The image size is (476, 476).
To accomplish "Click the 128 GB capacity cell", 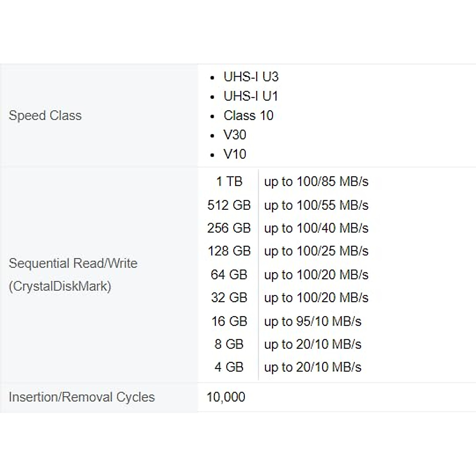I will pos(229,251).
